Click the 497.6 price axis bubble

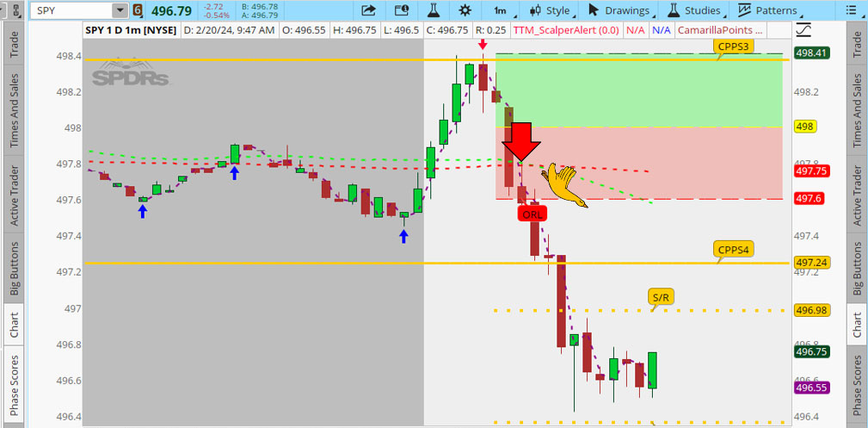click(808, 198)
